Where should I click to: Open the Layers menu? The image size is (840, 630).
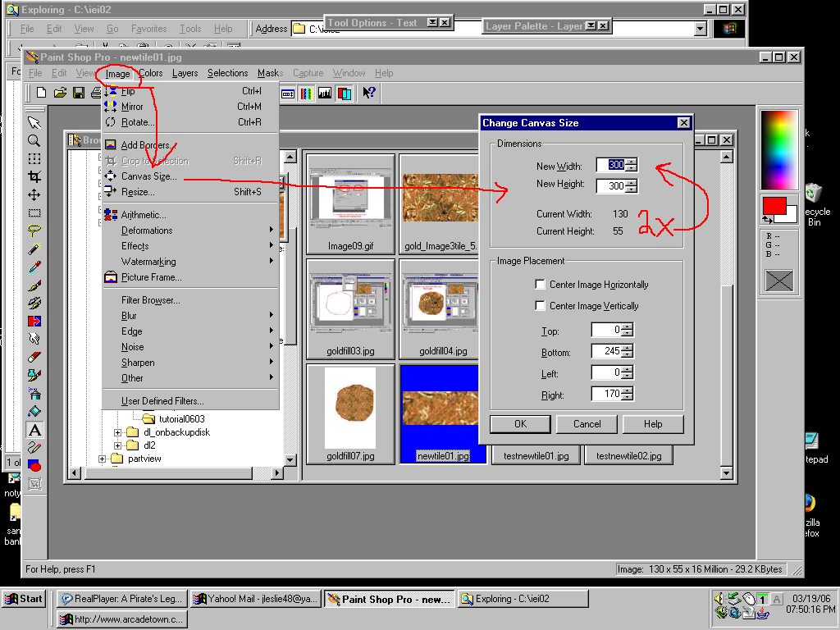(x=185, y=73)
